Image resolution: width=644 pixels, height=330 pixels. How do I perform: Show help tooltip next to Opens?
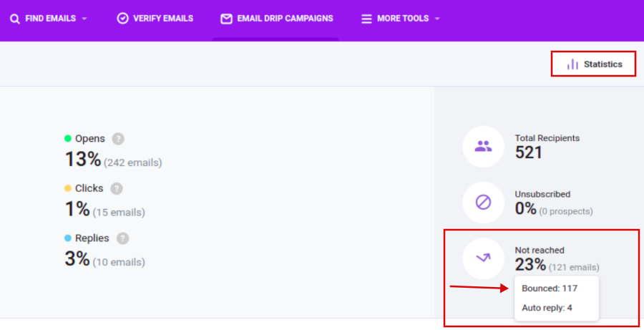coord(118,139)
